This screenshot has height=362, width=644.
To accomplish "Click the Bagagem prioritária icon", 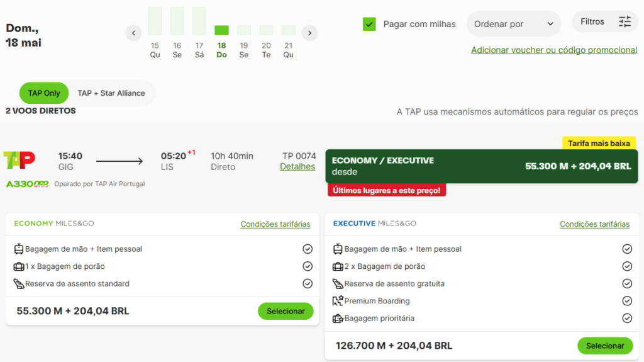I will point(338,319).
